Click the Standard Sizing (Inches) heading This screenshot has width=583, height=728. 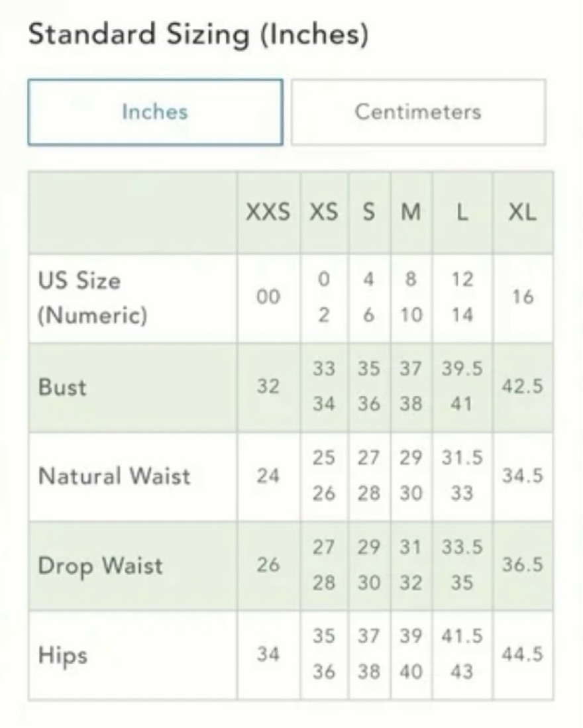(x=199, y=35)
